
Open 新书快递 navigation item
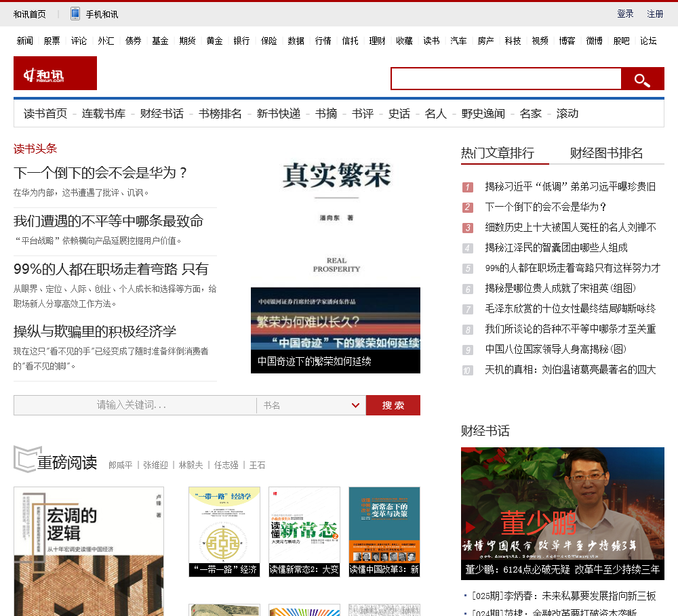[279, 114]
